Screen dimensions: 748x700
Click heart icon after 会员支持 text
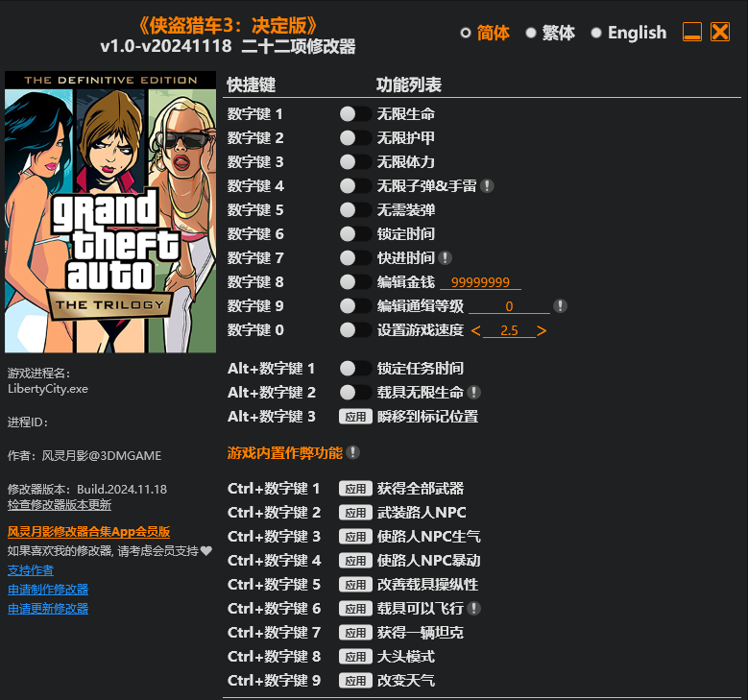(206, 551)
